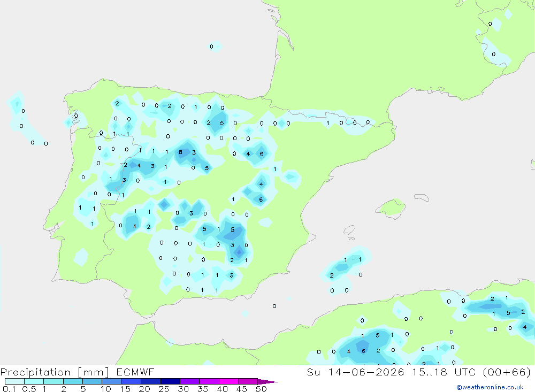Viewport: 535px width, 392px height.
Task: Click the 0.1–0.5 mm palest cyan legend swatch
Action: [x=14, y=381]
